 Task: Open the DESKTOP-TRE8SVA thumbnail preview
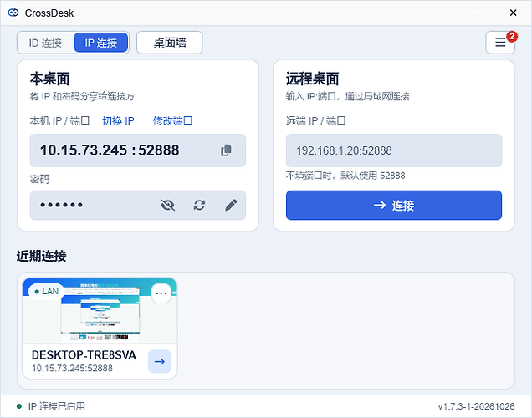(x=100, y=310)
